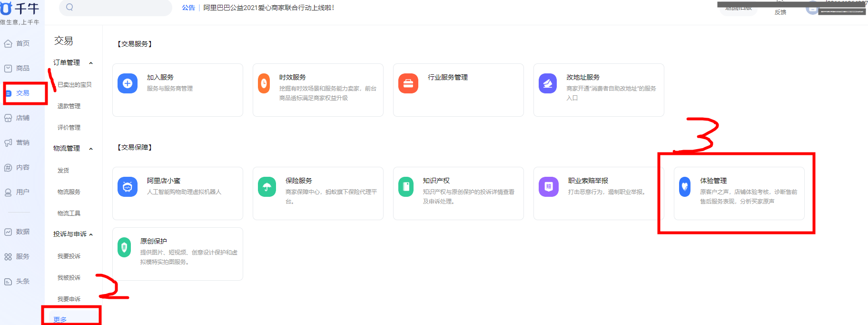The height and width of the screenshot is (325, 868).
Task: Click the purple 职业索赔举报 icon
Action: coord(548,187)
